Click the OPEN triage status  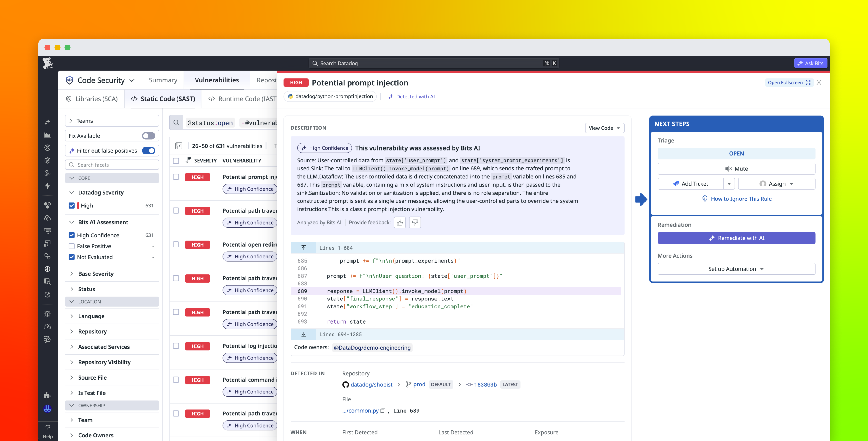click(736, 153)
